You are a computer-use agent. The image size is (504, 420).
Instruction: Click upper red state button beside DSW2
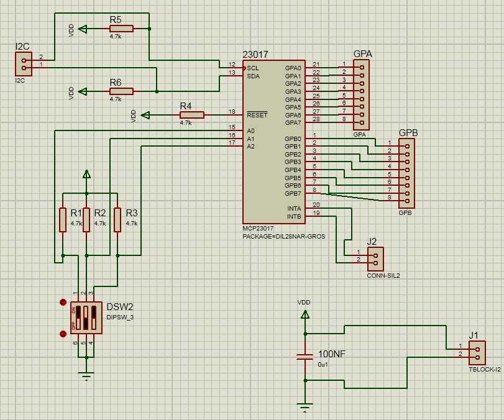click(x=63, y=302)
